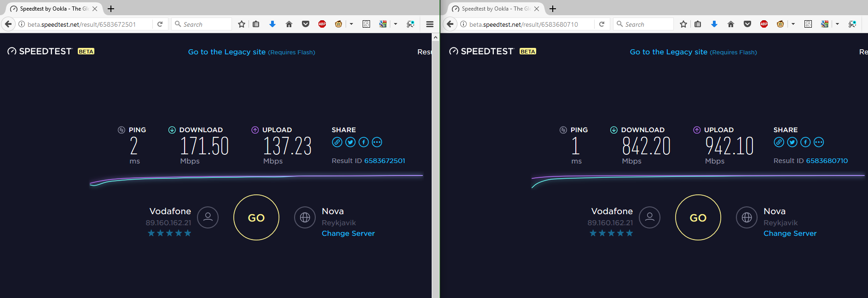This screenshot has width=868, height=298.
Task: Click the Nova server globe icon in right window
Action: 747,217
